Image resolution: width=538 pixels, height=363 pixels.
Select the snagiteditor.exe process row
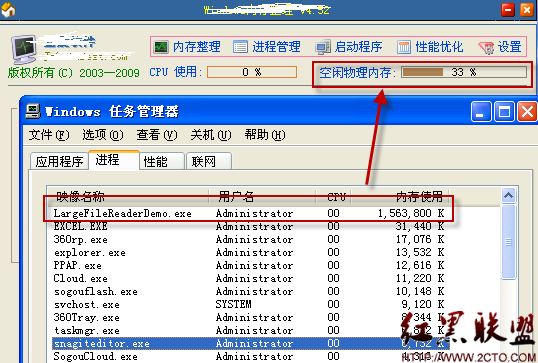[x=249, y=343]
